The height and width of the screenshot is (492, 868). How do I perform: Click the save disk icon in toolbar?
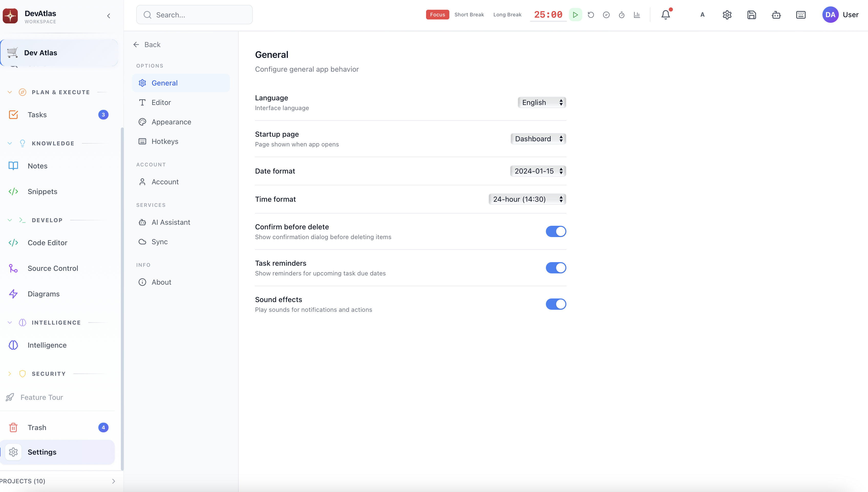pyautogui.click(x=751, y=15)
